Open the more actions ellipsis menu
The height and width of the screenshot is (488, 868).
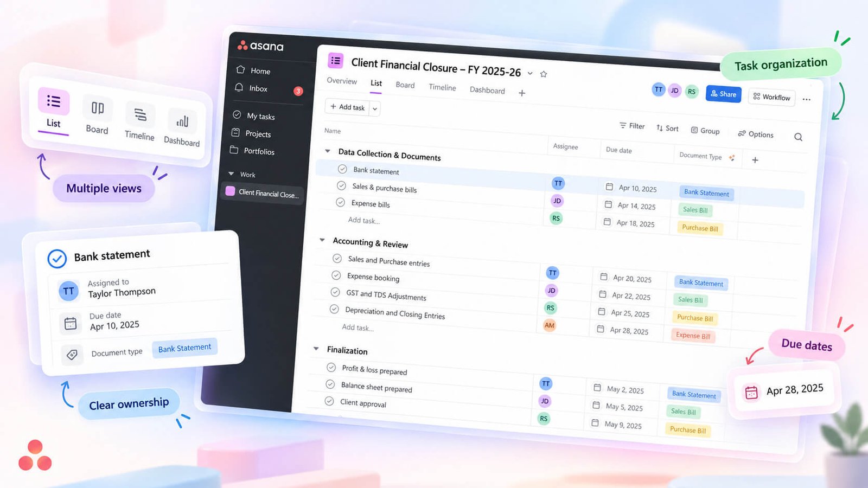tap(807, 99)
